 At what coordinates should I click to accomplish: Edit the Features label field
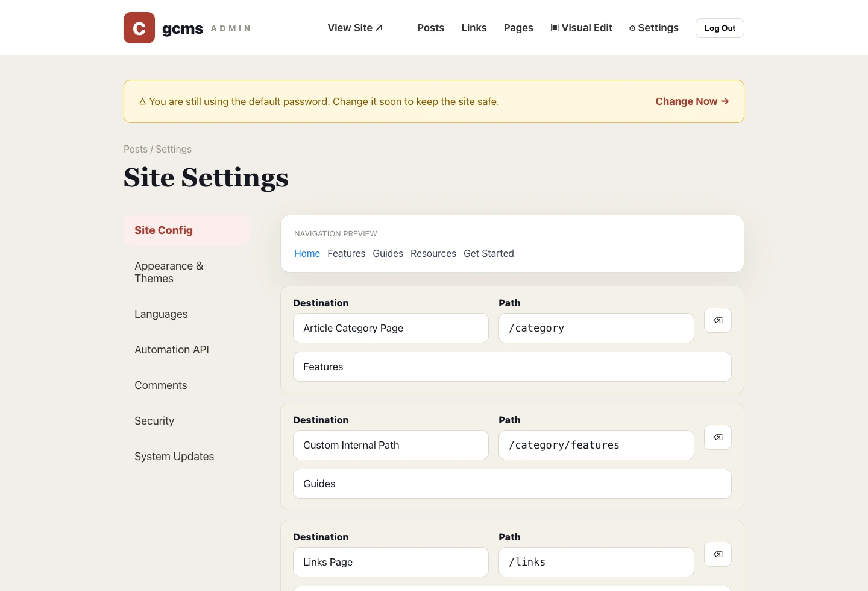512,367
